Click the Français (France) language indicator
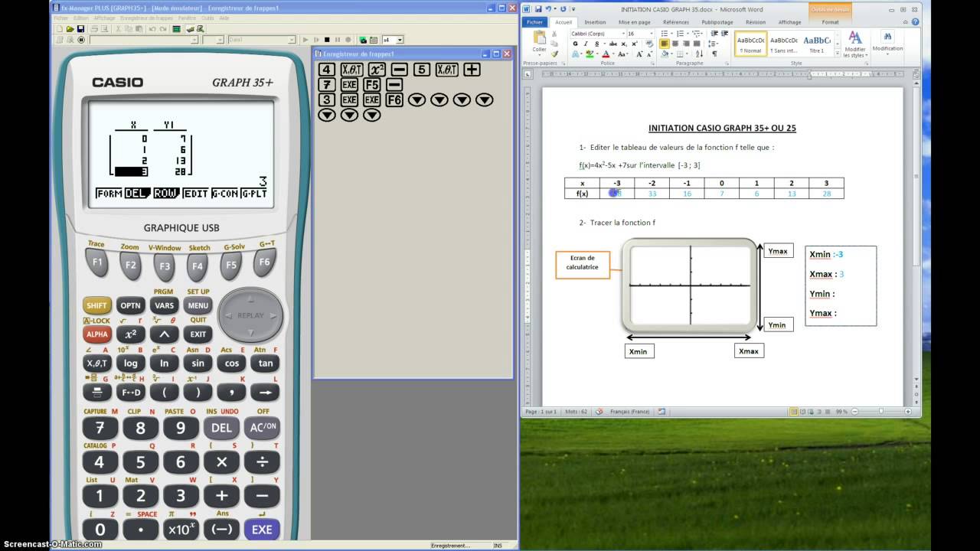This screenshot has height=551, width=980. tap(630, 412)
